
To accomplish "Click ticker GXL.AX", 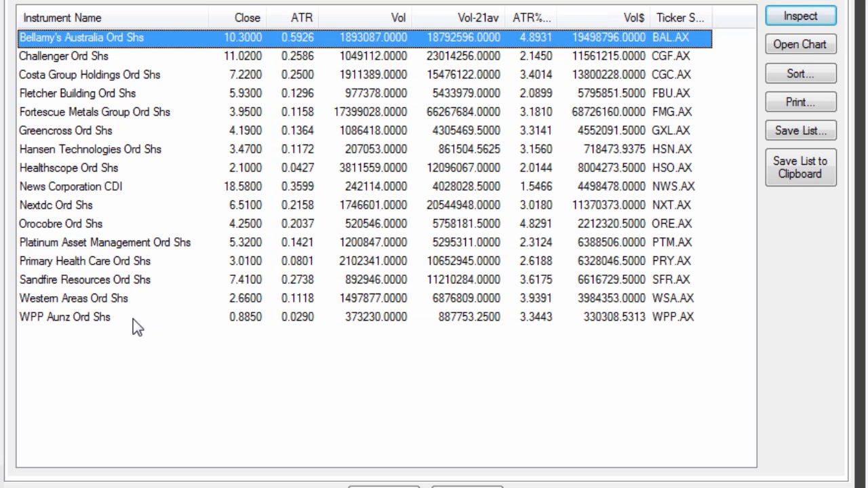I will (671, 131).
